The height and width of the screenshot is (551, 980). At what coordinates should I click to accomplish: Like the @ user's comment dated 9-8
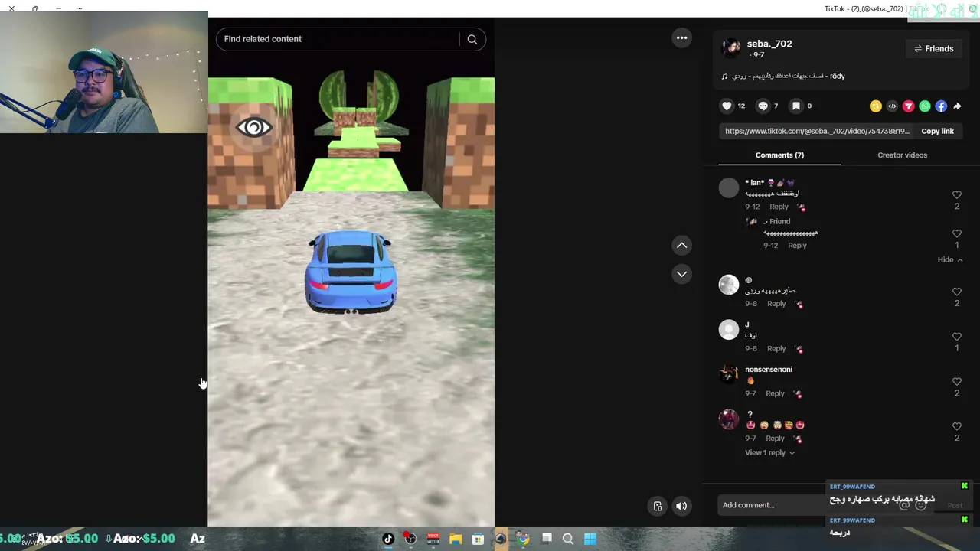click(x=956, y=292)
